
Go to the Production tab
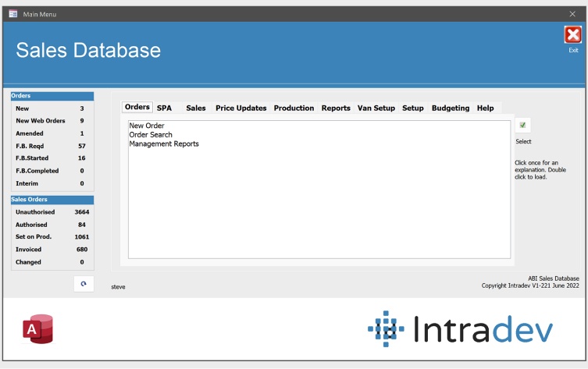tap(294, 108)
